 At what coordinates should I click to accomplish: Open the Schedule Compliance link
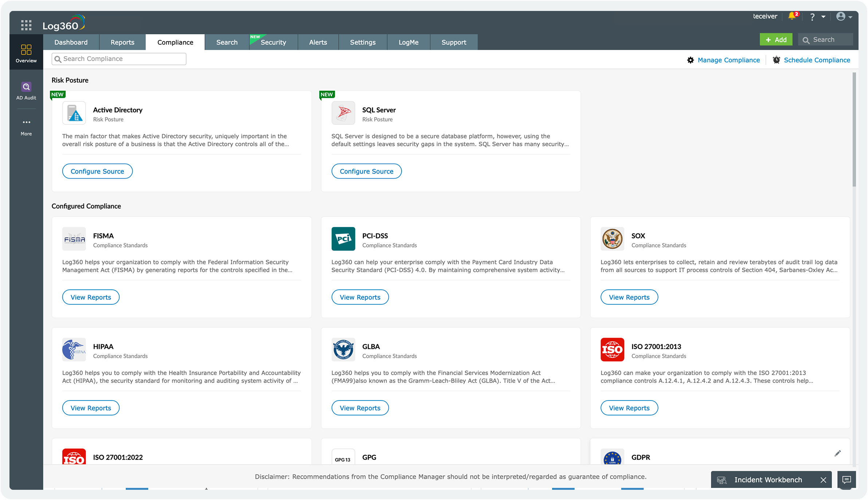(x=817, y=60)
